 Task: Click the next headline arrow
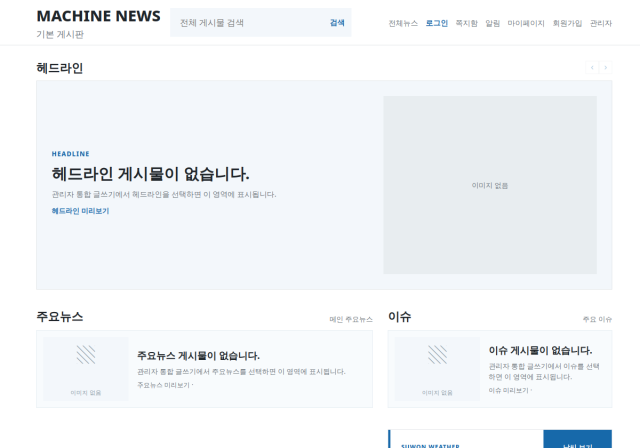(605, 67)
